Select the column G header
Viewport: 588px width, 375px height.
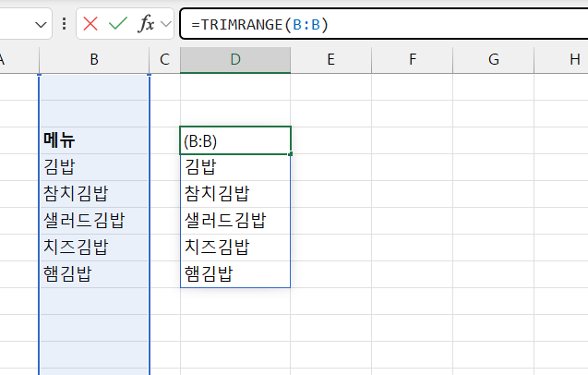[494, 60]
